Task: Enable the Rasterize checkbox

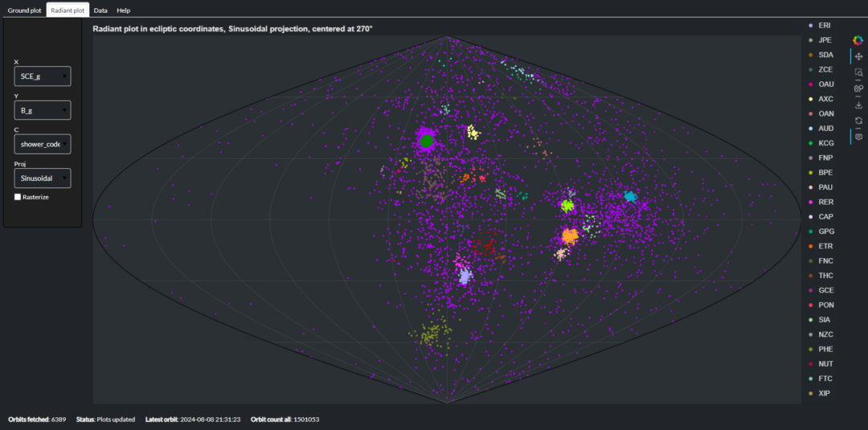Action: coord(18,197)
